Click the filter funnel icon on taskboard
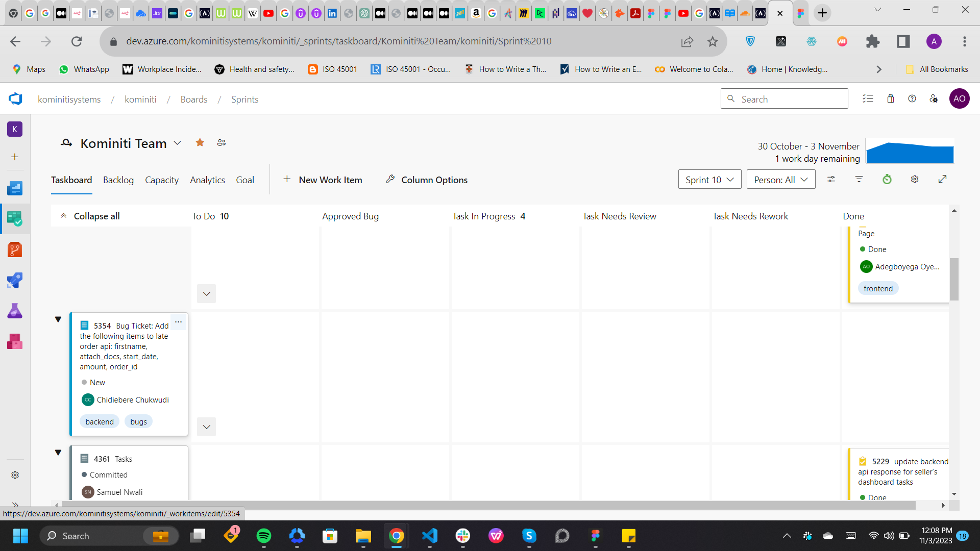Viewport: 980px width, 551px height. [859, 179]
